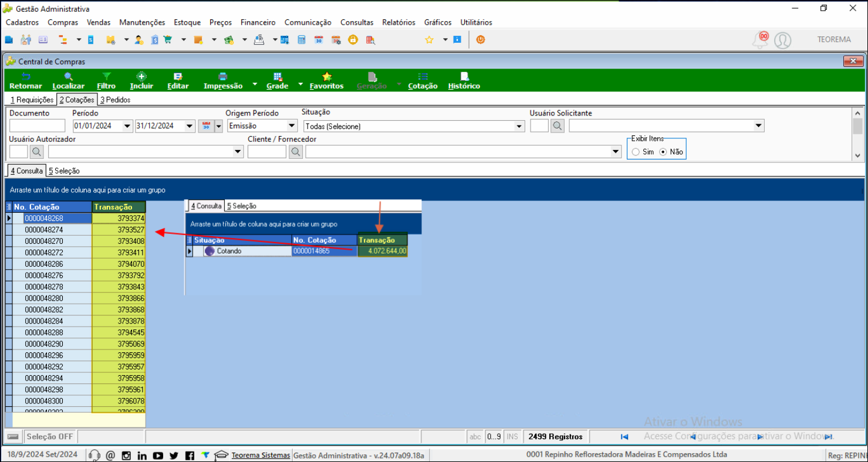Click Usuário Autorizador magnifier search button
Screen dimensions: 868x462
click(x=37, y=152)
